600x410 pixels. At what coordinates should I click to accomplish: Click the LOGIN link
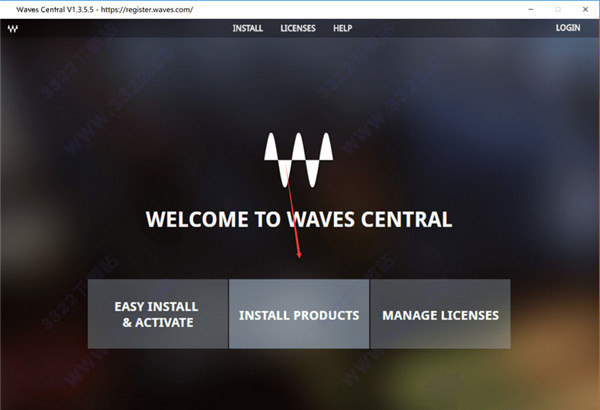[x=568, y=28]
